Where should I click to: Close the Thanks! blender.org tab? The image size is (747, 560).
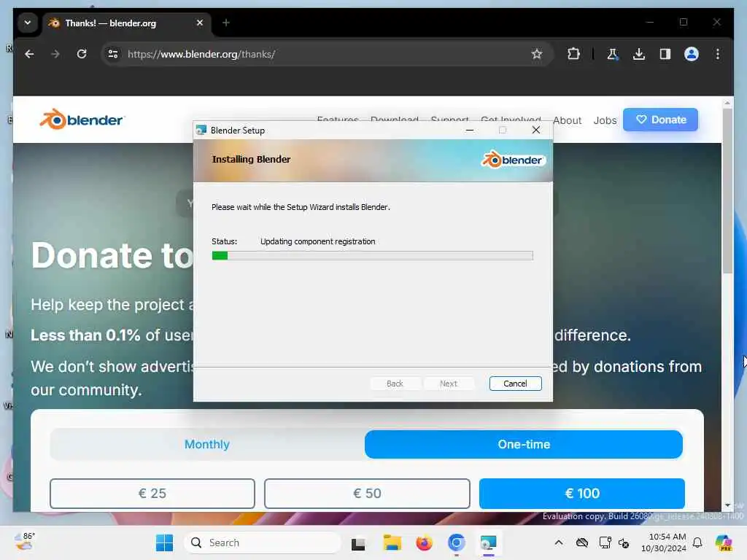coord(200,23)
